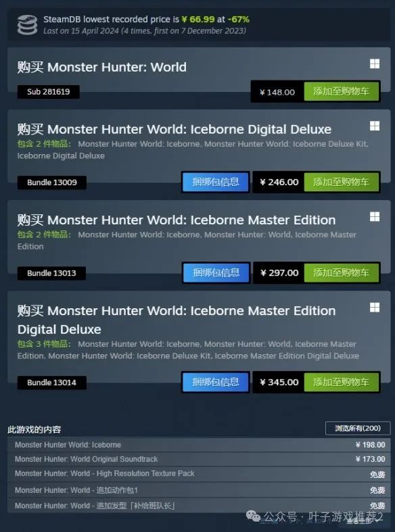Screen dimensions: 395x532
Task: Open bundle info for Bundle 13013
Action: pyautogui.click(x=216, y=272)
